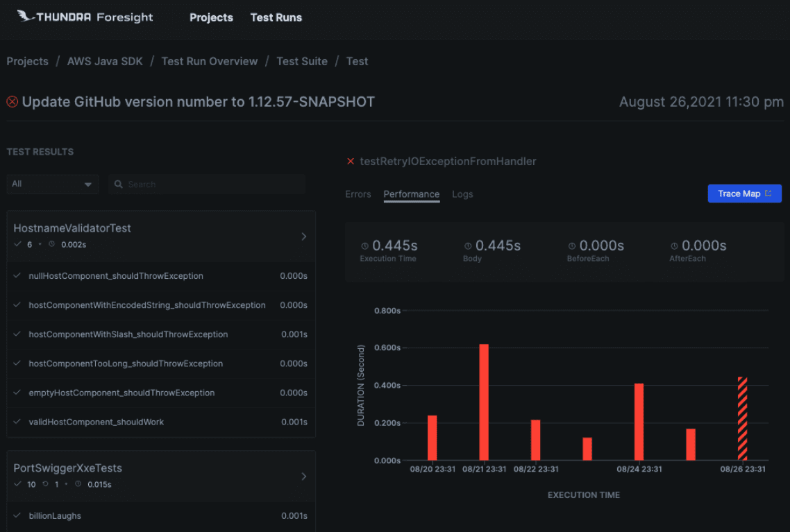Click the search magnifier icon
The width and height of the screenshot is (790, 532).
[119, 185]
